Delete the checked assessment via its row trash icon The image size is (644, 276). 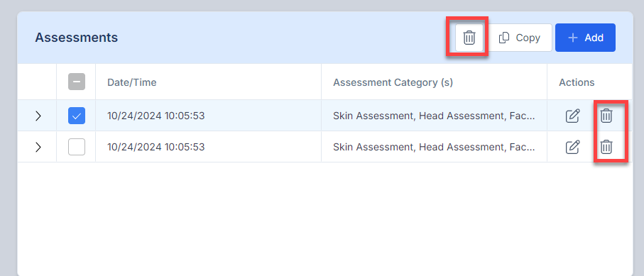tap(606, 116)
